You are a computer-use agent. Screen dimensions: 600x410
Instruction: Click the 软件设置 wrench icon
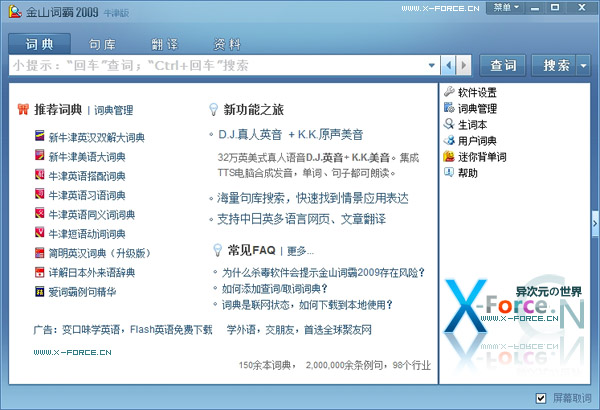[x=449, y=91]
